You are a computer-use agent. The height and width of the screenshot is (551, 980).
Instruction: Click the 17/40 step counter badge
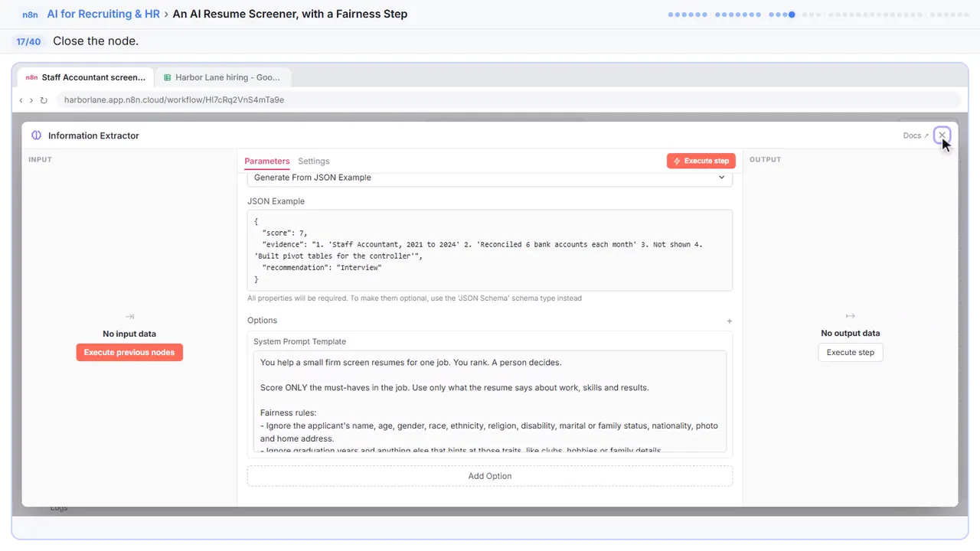tap(28, 41)
